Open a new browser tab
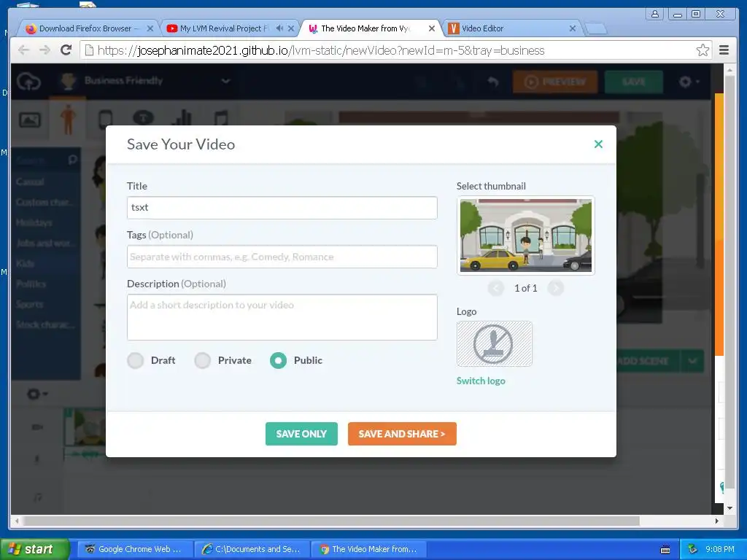The width and height of the screenshot is (747, 560). 595,28
